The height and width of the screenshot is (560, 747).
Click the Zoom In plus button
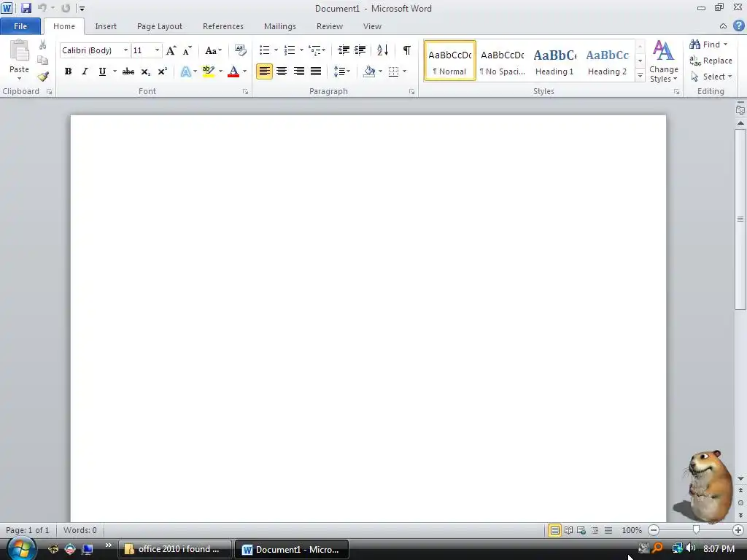pos(738,530)
